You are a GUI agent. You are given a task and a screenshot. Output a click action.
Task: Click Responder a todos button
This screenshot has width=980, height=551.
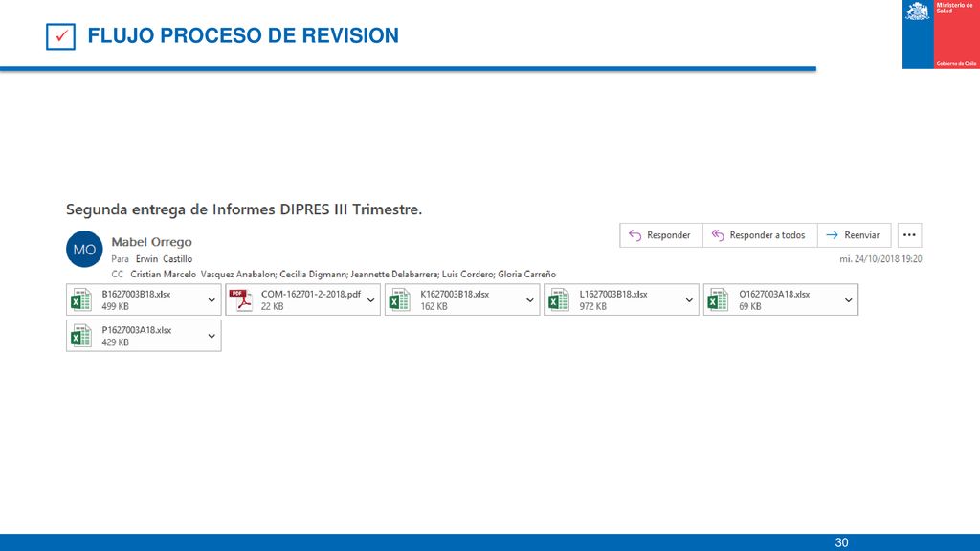(760, 235)
